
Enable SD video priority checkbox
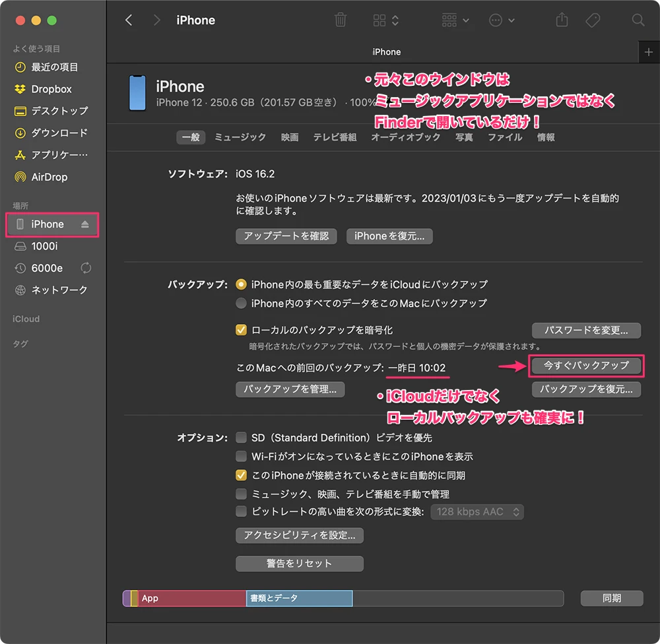(241, 437)
